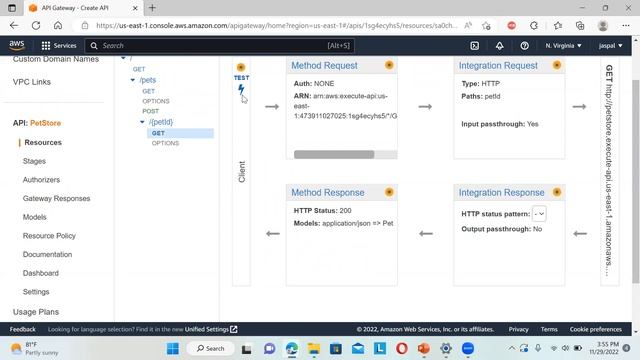Open the jaspal account dropdown

click(x=611, y=46)
